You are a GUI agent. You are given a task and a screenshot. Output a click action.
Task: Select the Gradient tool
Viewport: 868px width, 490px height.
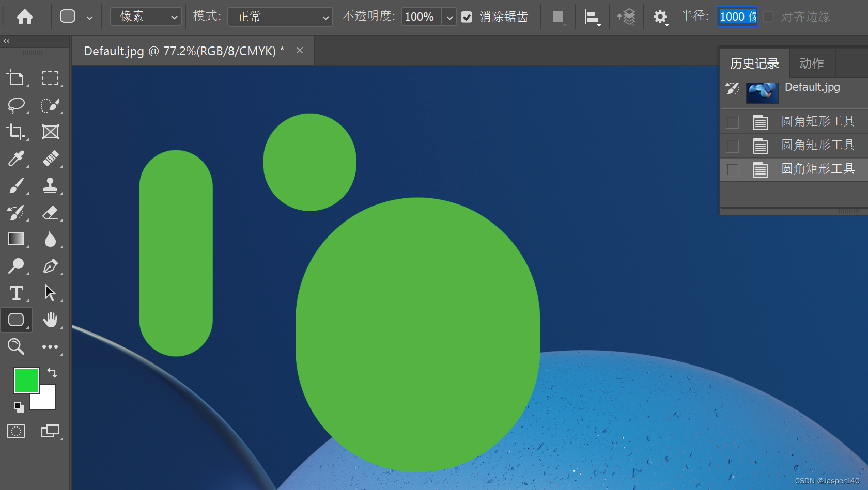[x=16, y=239]
